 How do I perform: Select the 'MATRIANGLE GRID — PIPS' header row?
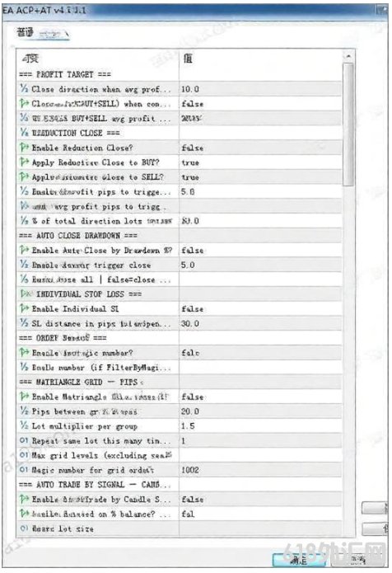coord(180,382)
